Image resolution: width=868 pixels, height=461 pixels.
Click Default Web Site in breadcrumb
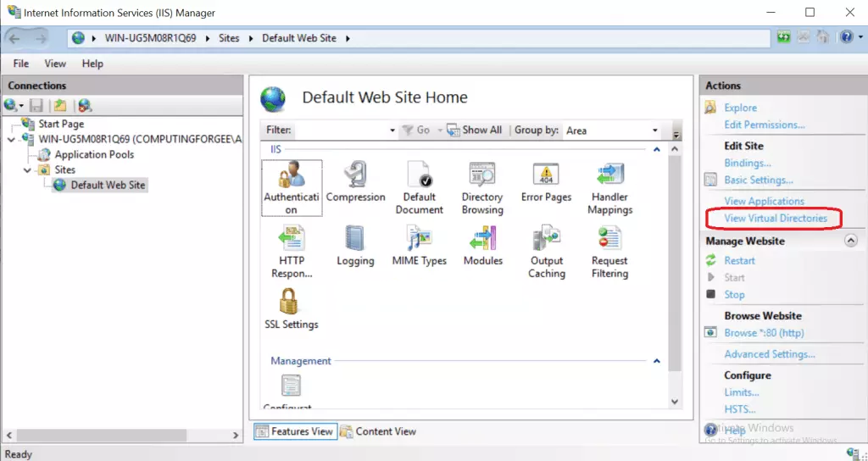(299, 38)
